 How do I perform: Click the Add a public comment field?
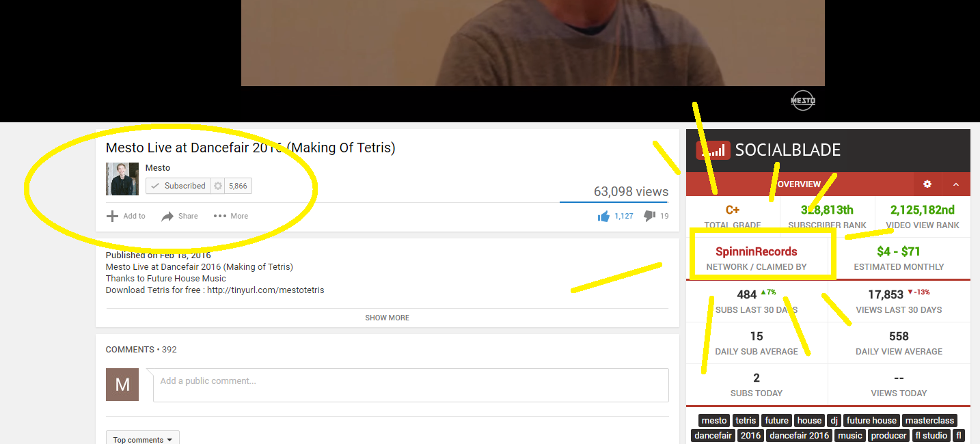click(x=411, y=385)
